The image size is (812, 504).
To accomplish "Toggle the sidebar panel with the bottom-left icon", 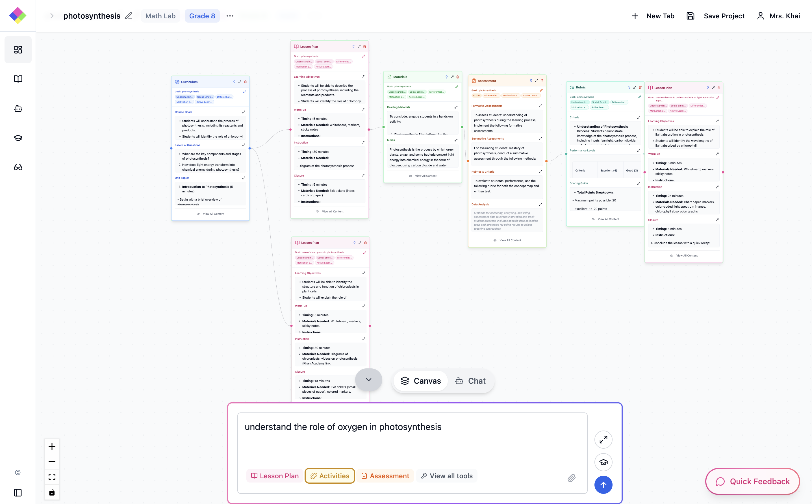I will 17,493.
